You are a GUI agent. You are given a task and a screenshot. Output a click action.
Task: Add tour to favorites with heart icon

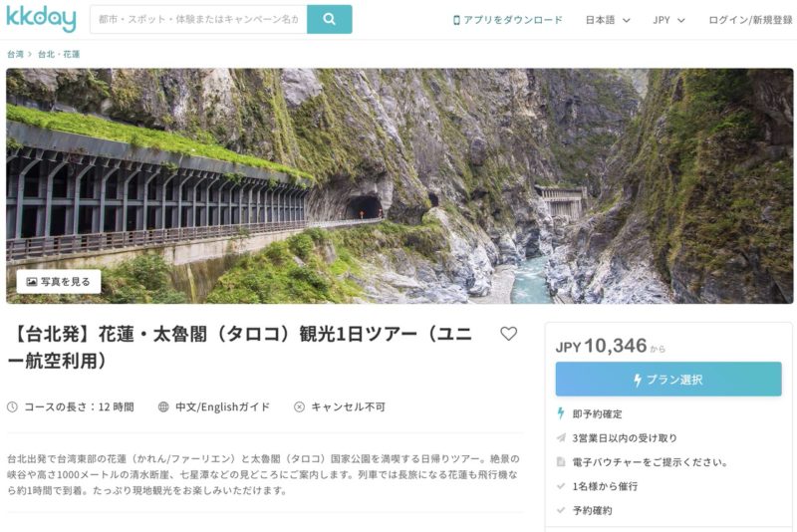tap(508, 334)
